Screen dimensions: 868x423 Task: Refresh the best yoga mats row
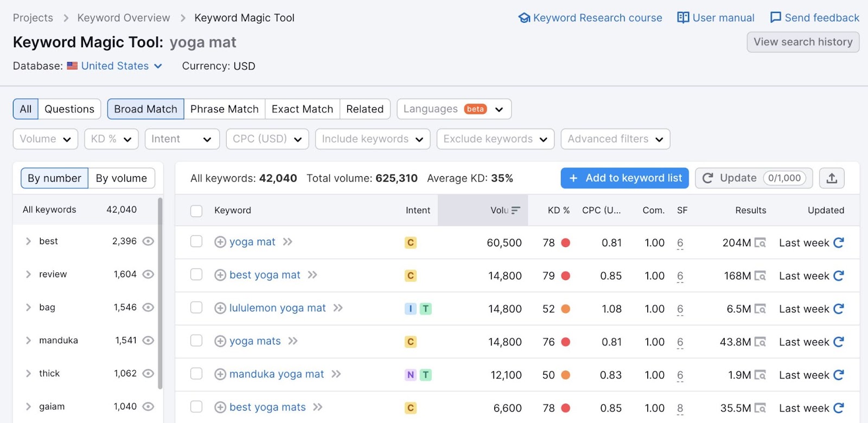click(x=839, y=408)
